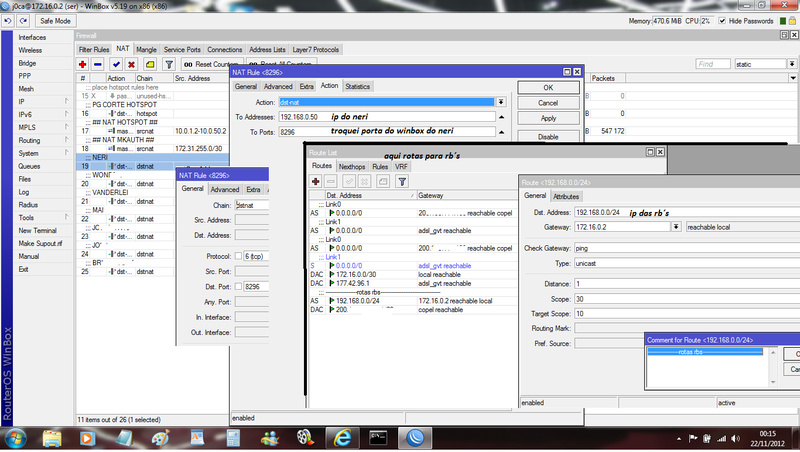This screenshot has height=452, width=800.
Task: Open the Action dropdown in NAT Rule
Action: pos(501,102)
